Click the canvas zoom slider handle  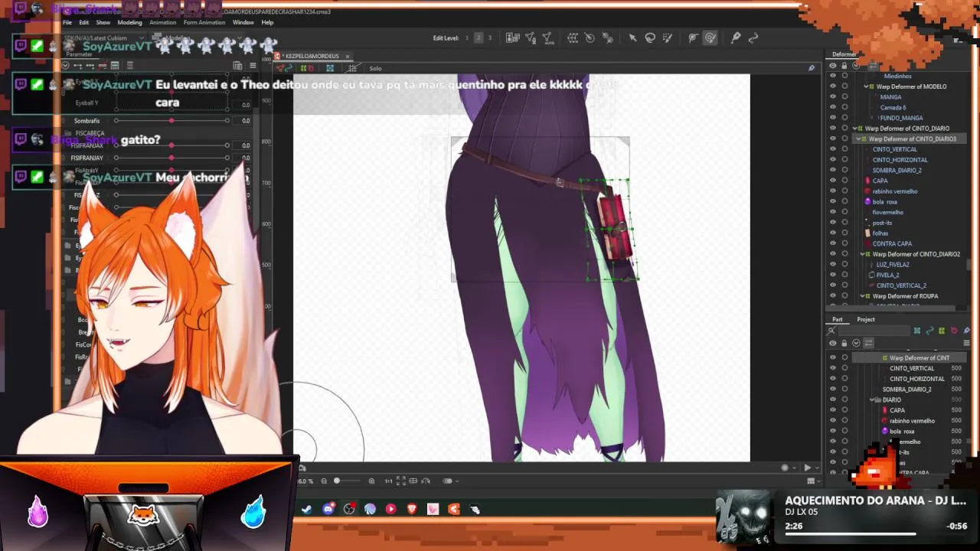(x=336, y=481)
